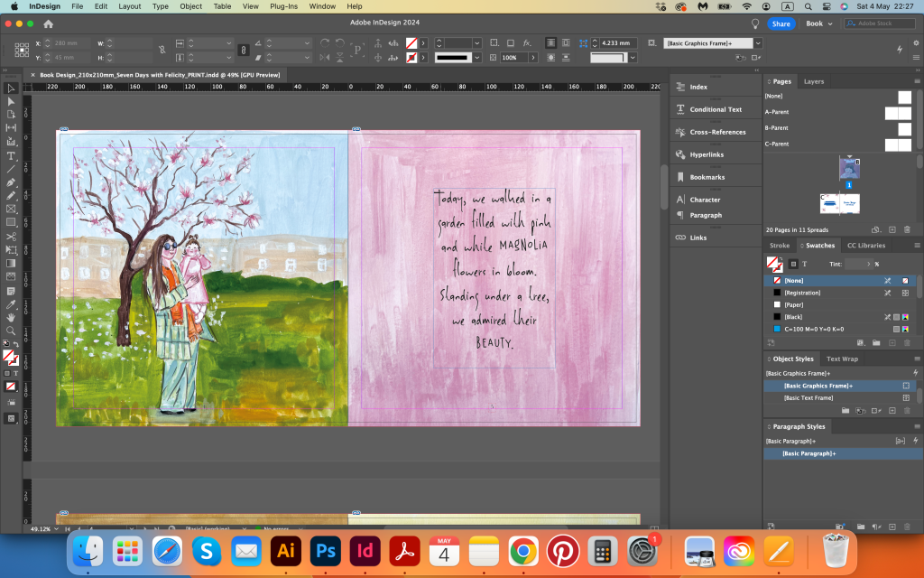Expand the Book workspace switcher
This screenshot has height=578, width=924.
pyautogui.click(x=819, y=23)
